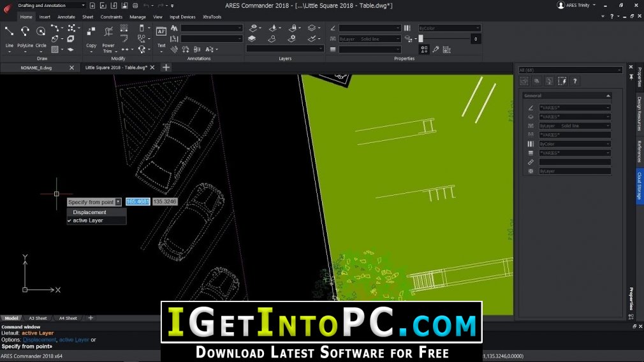
Task: Click the Pattern array icon in Modify
Action: [x=124, y=28]
